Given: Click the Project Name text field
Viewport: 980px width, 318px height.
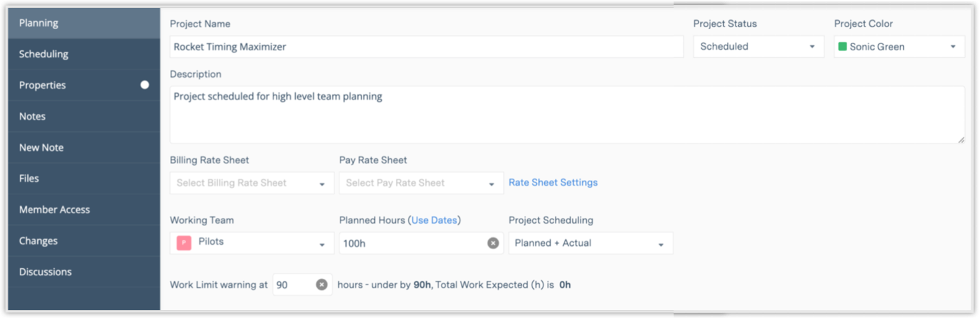Looking at the screenshot, I should coord(426,47).
